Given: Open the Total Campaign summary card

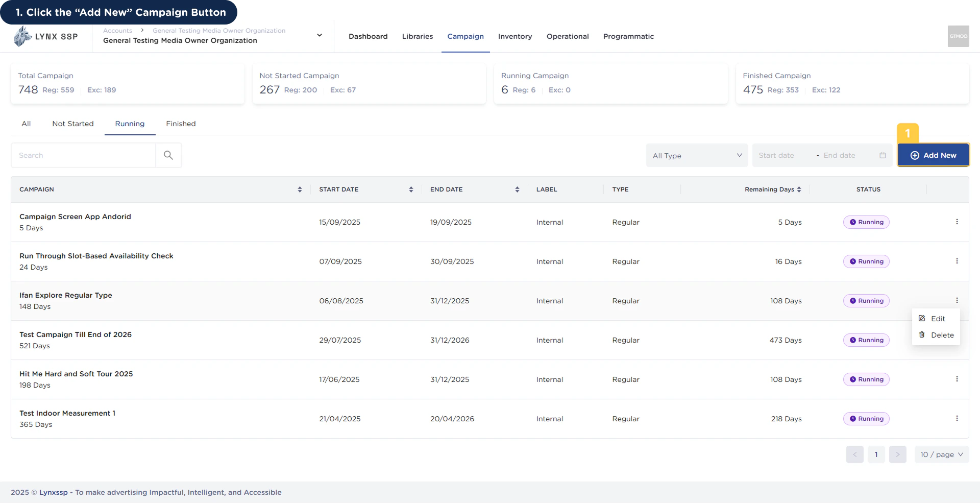Looking at the screenshot, I should coord(128,84).
